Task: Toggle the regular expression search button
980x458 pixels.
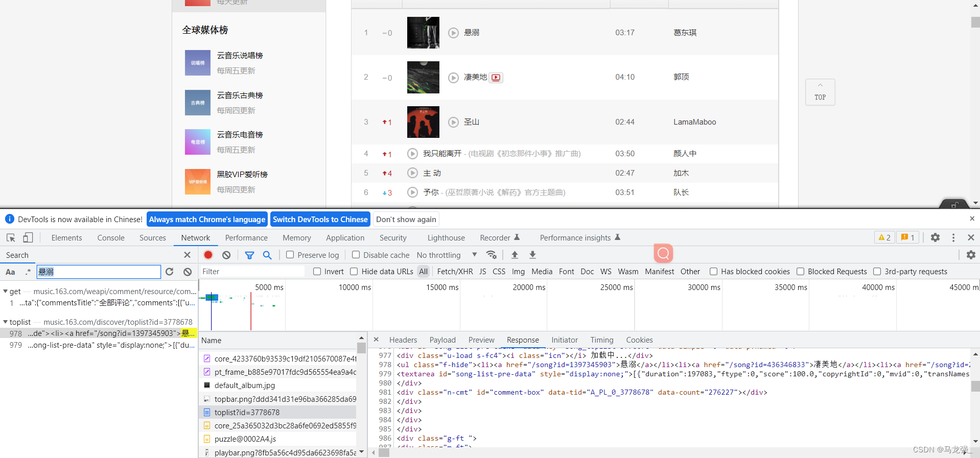Action: click(28, 272)
